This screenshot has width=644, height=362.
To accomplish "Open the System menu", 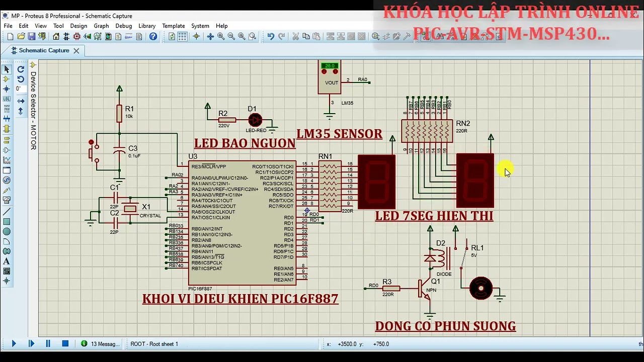I will 200,26.
